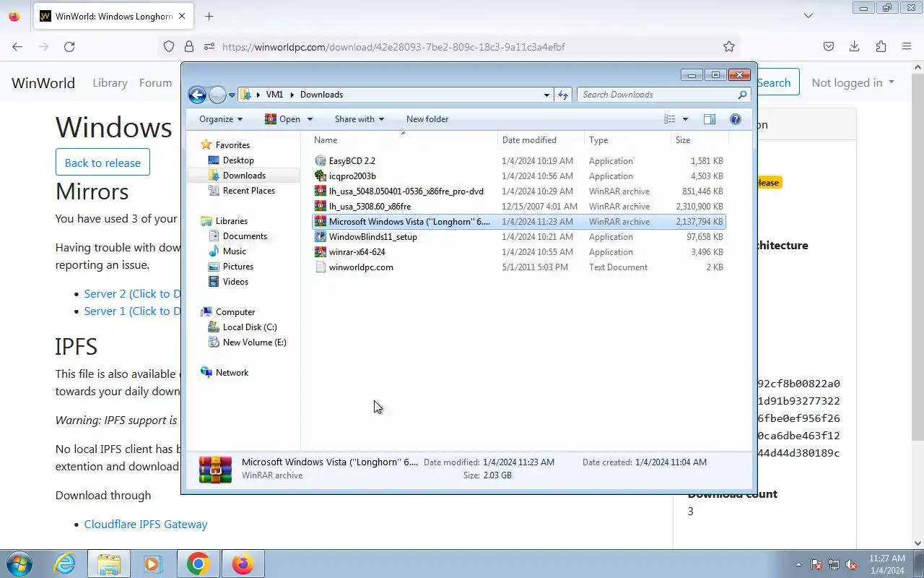The width and height of the screenshot is (924, 578).
Task: Click the New folder button
Action: coord(427,119)
